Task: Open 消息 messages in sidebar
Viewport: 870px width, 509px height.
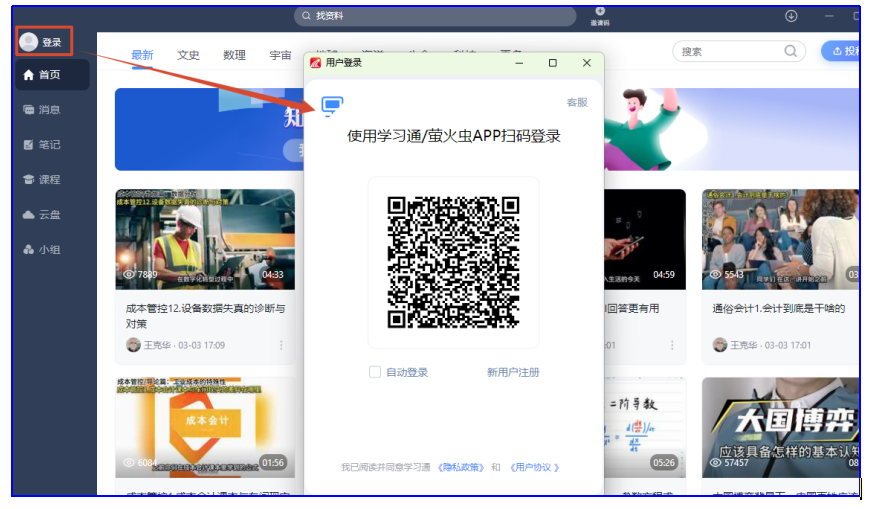Action: 42,110
